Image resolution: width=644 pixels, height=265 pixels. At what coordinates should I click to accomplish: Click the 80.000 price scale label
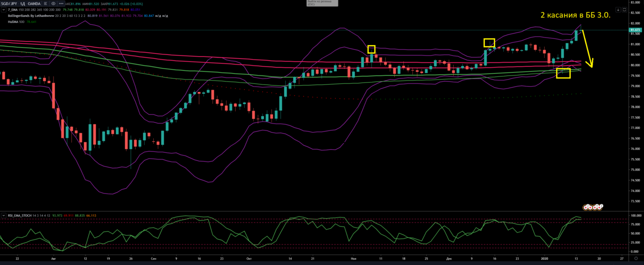point(636,65)
